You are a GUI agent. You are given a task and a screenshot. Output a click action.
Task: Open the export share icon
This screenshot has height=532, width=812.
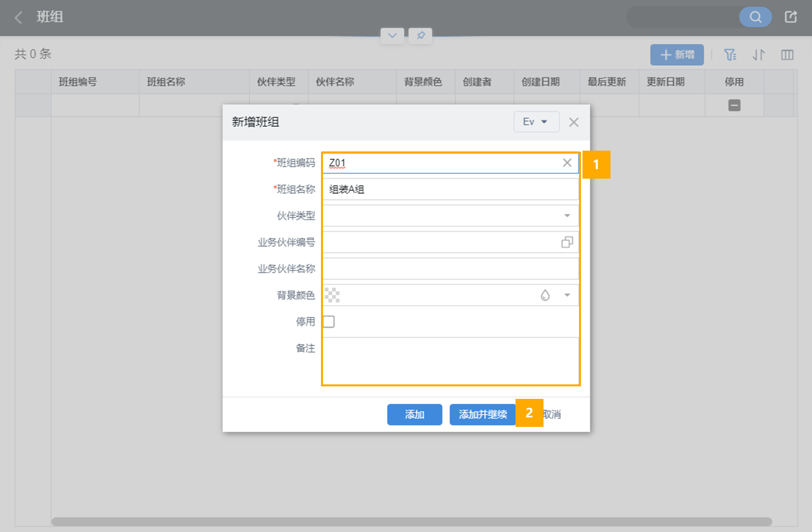coord(791,17)
